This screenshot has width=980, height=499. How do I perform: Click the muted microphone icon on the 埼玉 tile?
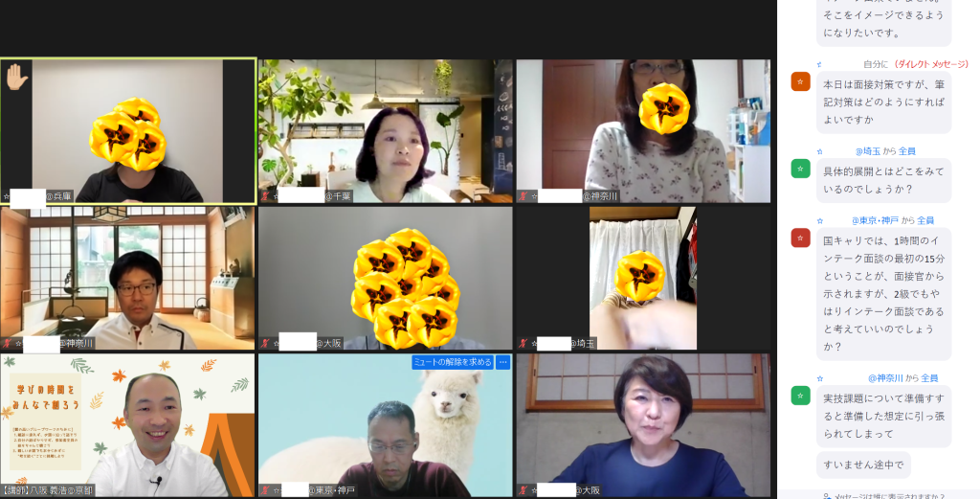pos(523,343)
